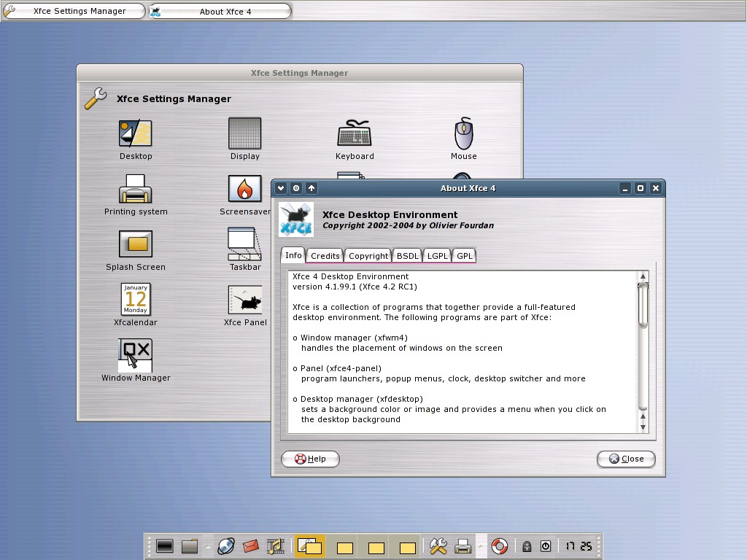Close the About dialog with the Close button
747x560 pixels.
point(625,459)
